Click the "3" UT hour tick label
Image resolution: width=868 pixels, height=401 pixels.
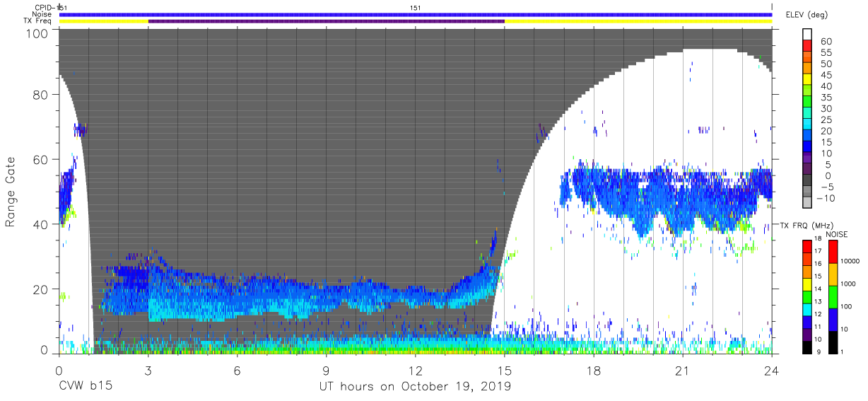[148, 371]
